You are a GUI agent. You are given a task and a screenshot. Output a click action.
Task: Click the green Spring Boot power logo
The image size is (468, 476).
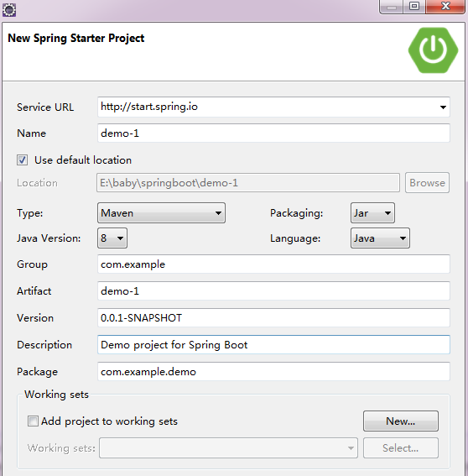433,50
